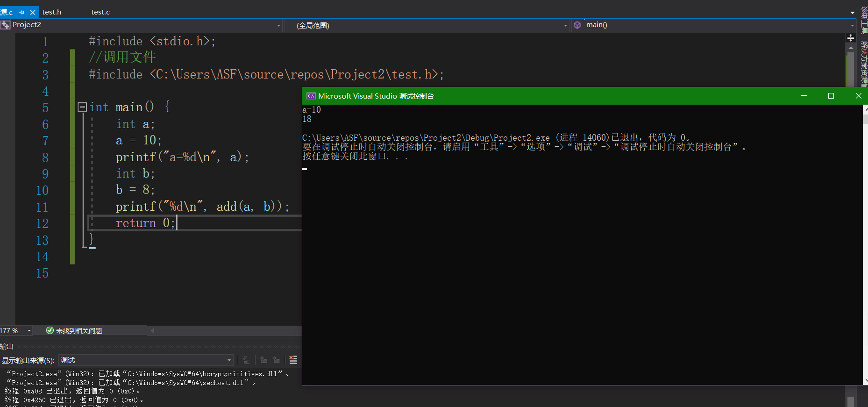Click the b = 8; statement

[135, 190]
